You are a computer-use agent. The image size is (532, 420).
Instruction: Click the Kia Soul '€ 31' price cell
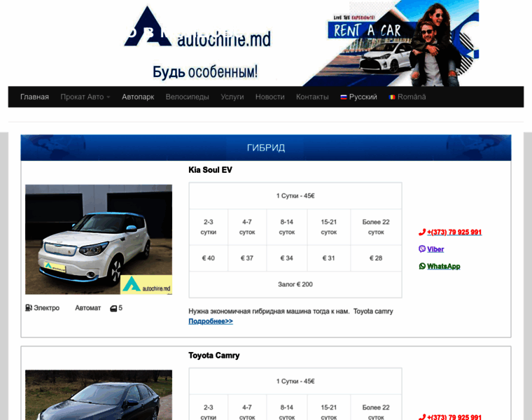(328, 258)
